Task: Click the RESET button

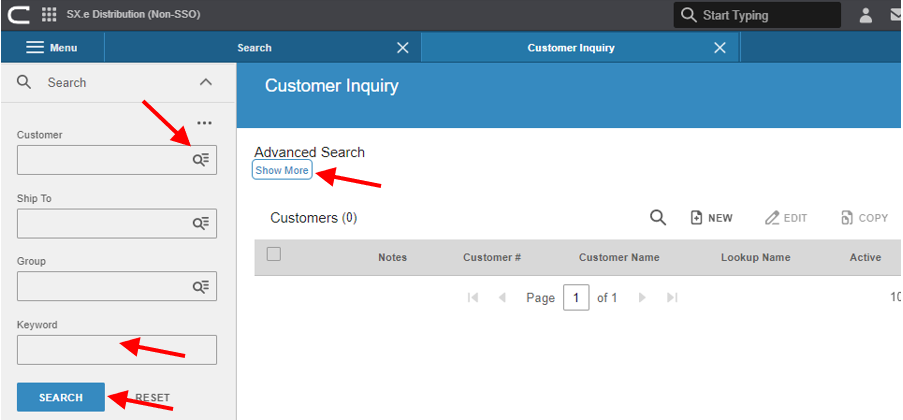Action: 153,398
